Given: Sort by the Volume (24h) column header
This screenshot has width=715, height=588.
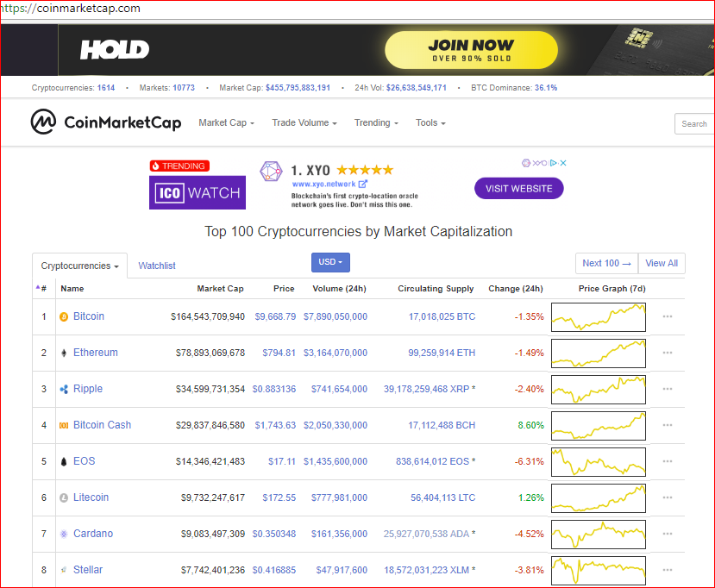Looking at the screenshot, I should click(339, 289).
